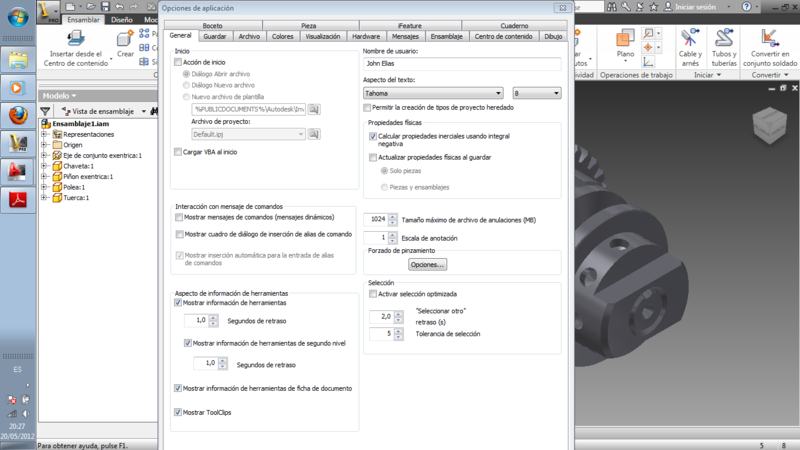The height and width of the screenshot is (450, 800).
Task: Click Convertir en conjunto soldado icon
Action: [x=769, y=38]
